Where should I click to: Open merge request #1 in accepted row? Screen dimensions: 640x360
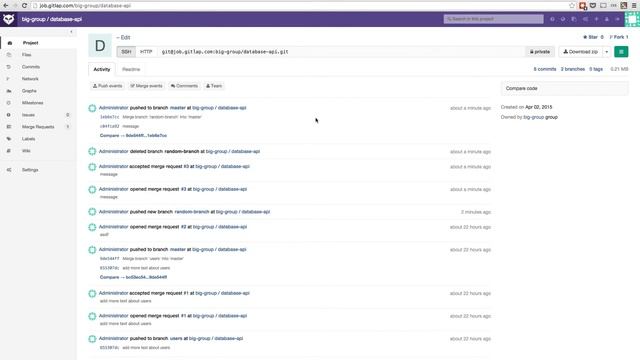click(186, 293)
